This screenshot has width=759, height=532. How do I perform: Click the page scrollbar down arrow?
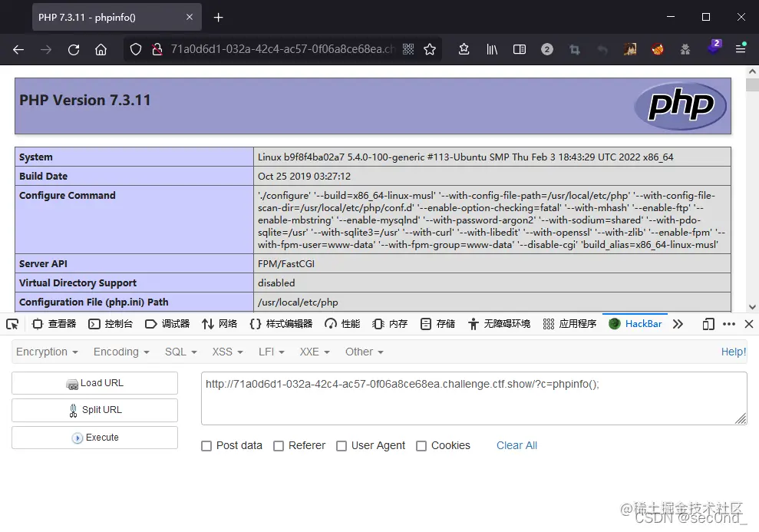[752, 307]
